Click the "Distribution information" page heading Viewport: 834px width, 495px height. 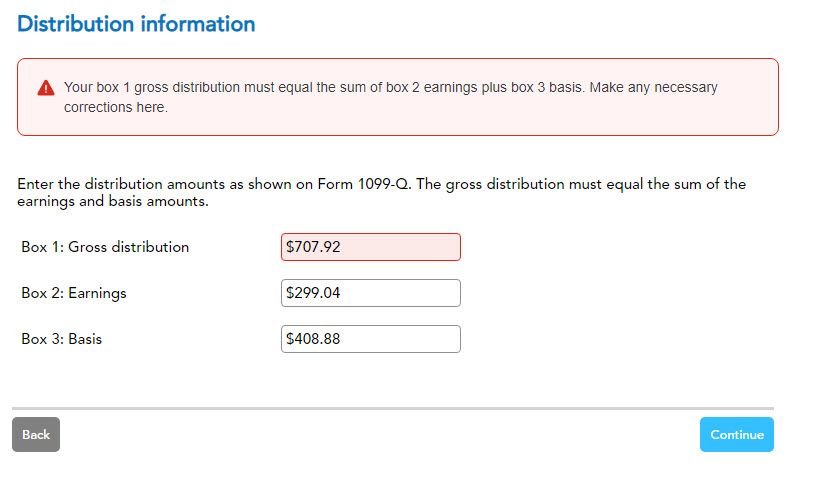point(136,24)
